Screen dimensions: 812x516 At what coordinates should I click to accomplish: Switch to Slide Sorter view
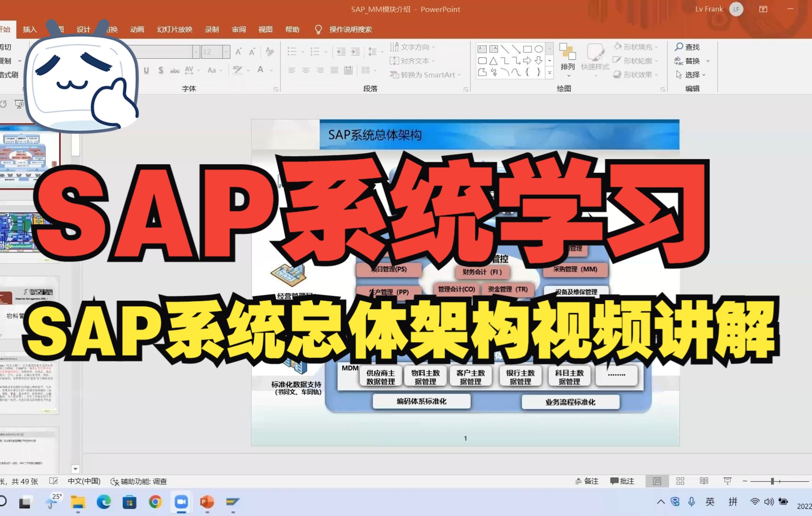tap(680, 481)
